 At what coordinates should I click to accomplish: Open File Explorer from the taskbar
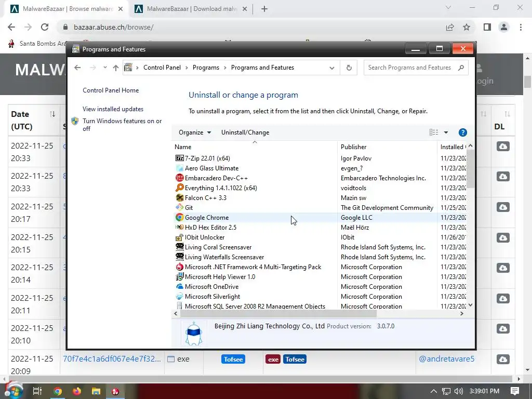[x=96, y=391]
